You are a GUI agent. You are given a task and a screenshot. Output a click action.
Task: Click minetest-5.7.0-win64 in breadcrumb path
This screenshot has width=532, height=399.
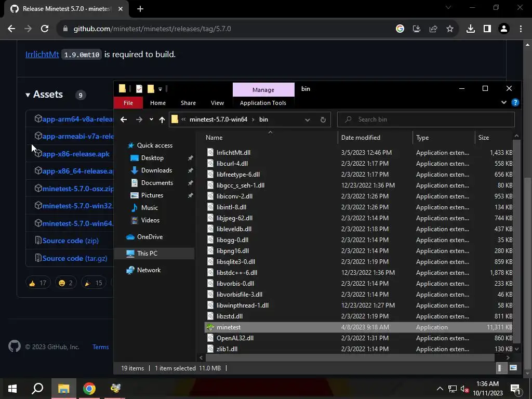[x=219, y=119]
